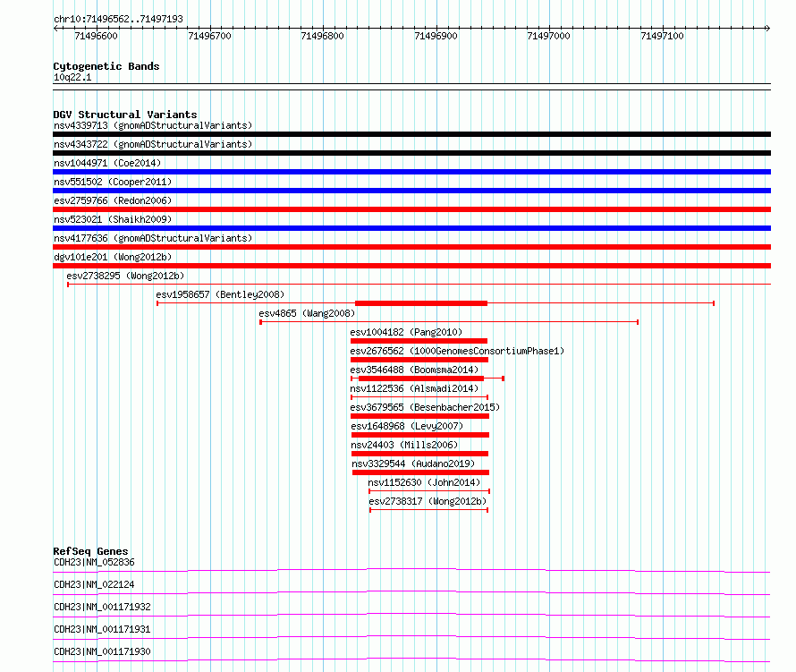Image resolution: width=796 pixels, height=672 pixels.
Task: Open transcript CDH23|NM_001171930
Action: (x=102, y=651)
